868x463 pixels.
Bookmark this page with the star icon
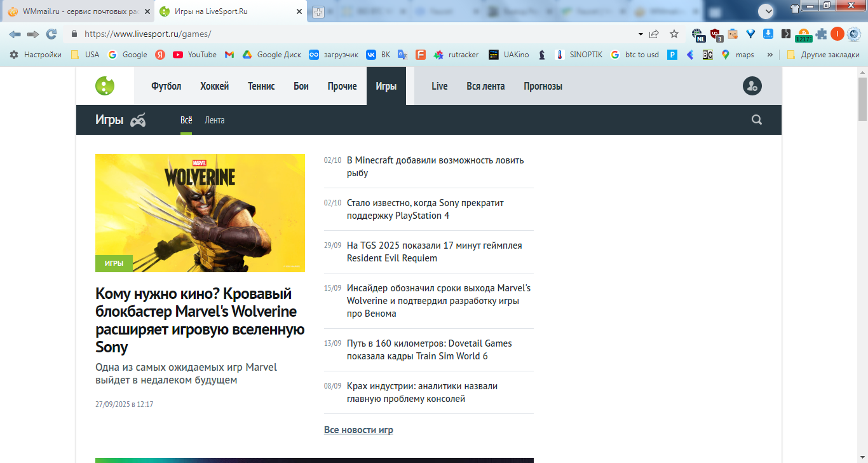pos(674,34)
